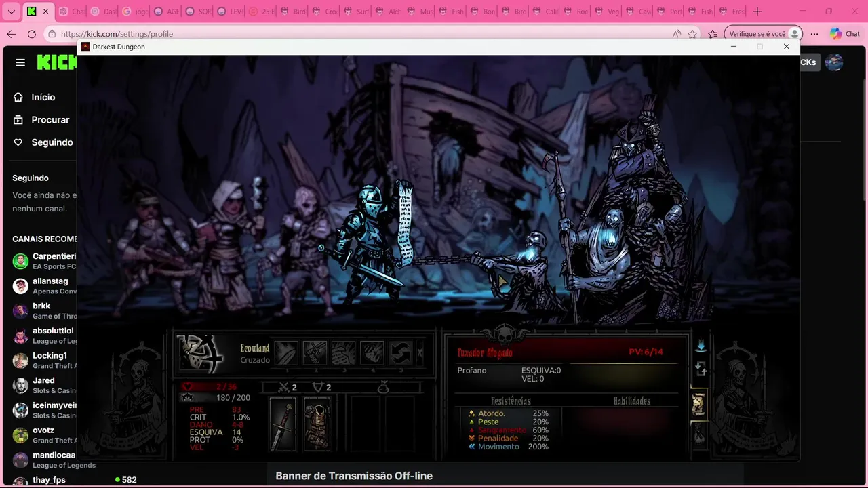Open the map scroll tab on right
This screenshot has height=488, width=868.
(x=698, y=405)
